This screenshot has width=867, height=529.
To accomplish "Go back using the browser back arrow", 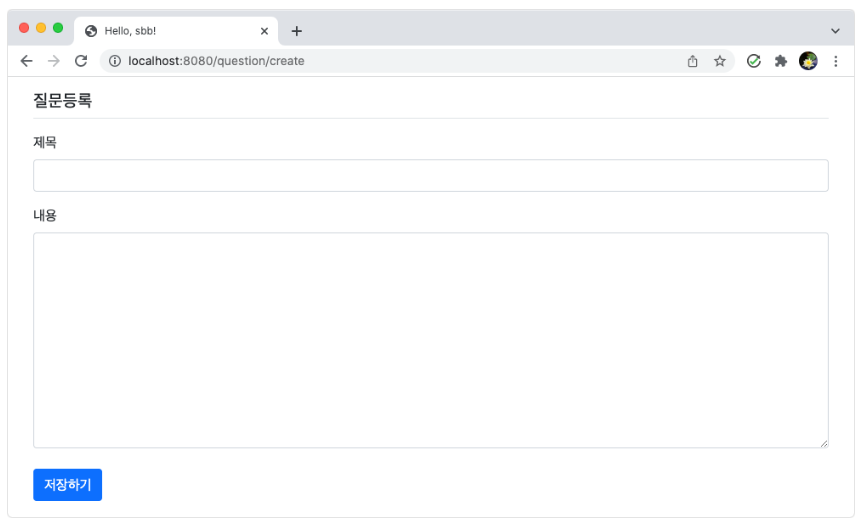I will click(x=27, y=61).
